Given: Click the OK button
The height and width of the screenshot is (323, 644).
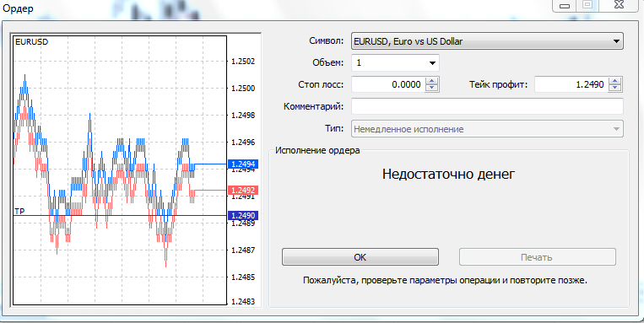Looking at the screenshot, I should (x=360, y=257).
